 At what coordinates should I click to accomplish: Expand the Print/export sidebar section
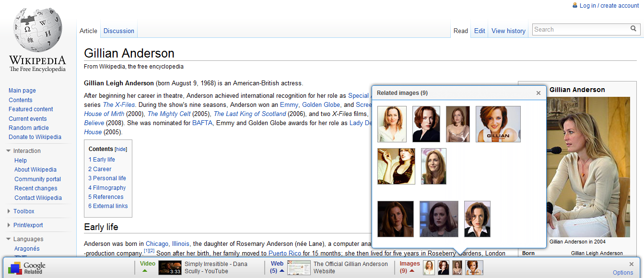[9, 225]
